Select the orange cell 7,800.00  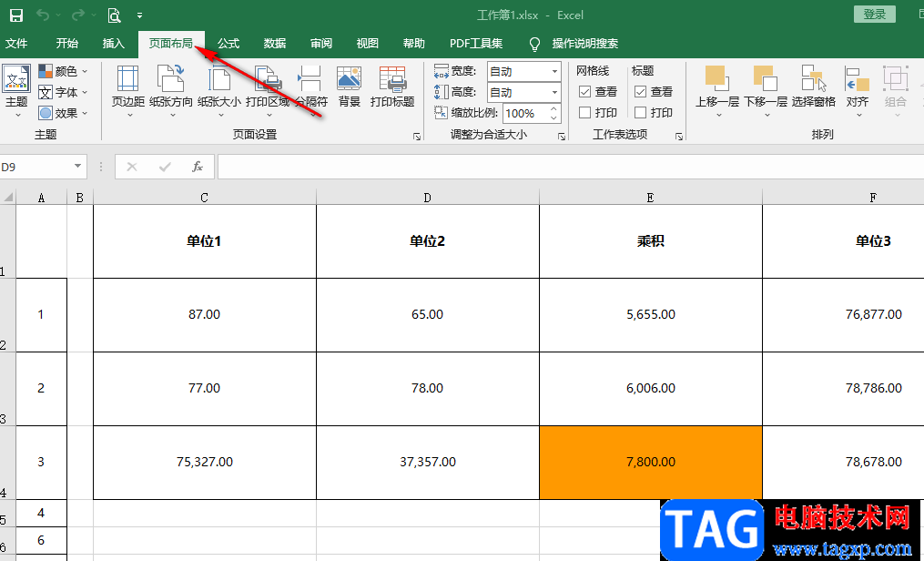point(651,463)
